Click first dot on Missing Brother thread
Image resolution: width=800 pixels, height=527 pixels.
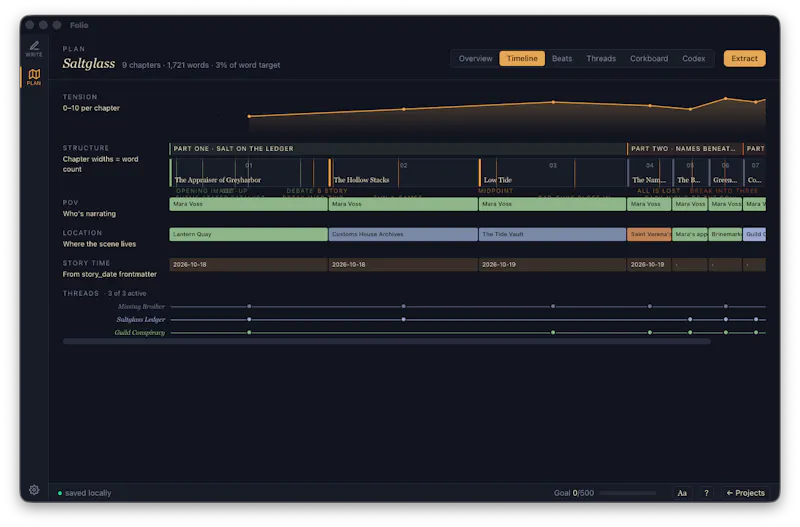click(249, 307)
